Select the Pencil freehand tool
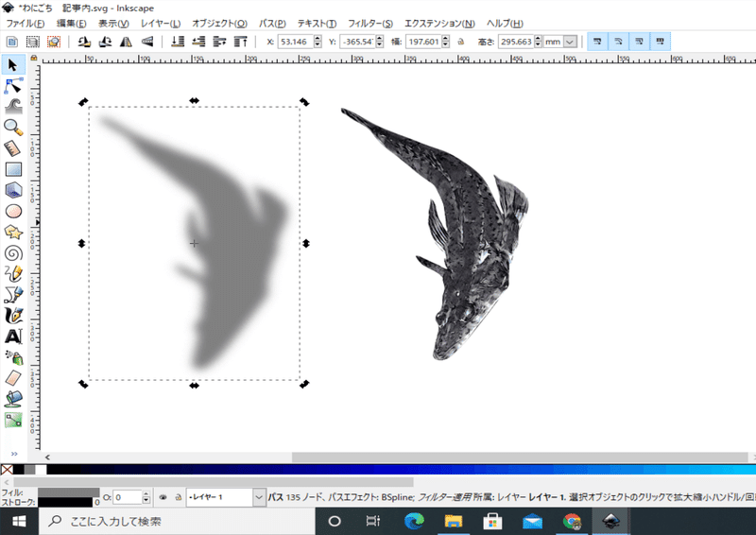Image resolution: width=756 pixels, height=535 pixels. 13,274
